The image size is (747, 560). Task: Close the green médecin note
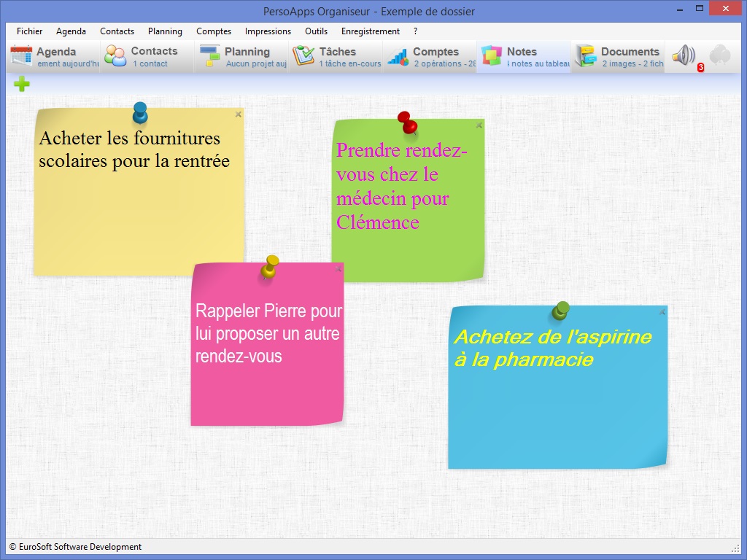pos(479,125)
